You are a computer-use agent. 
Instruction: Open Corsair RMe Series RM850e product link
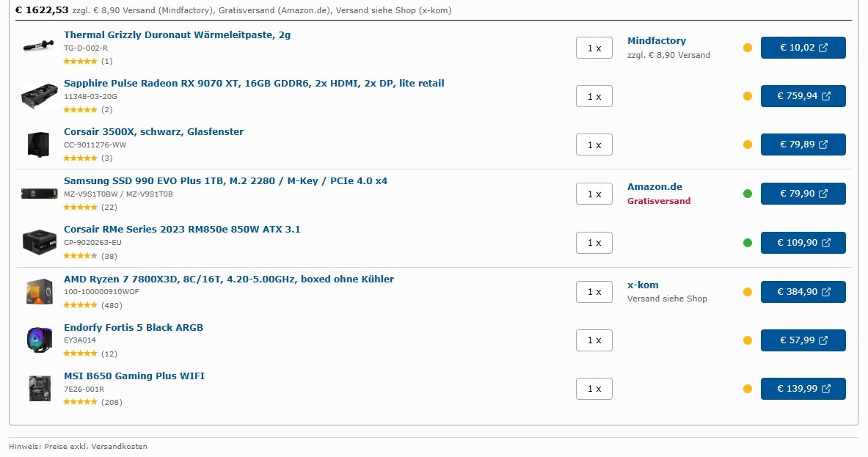coord(182,229)
